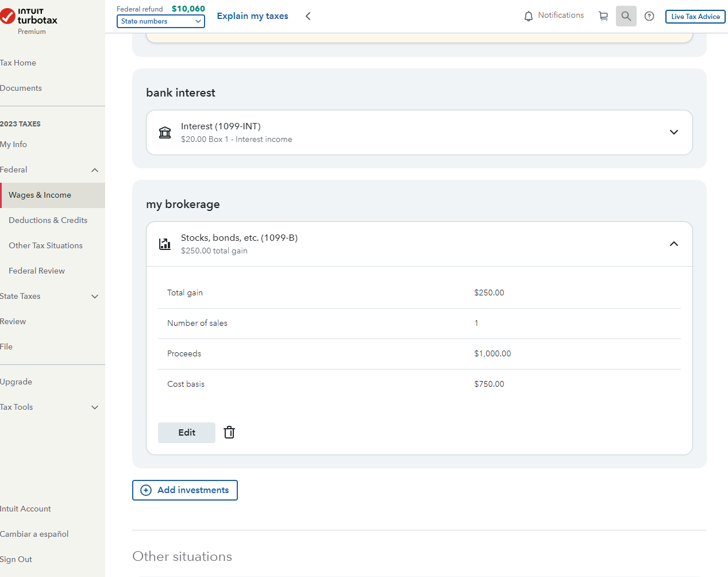This screenshot has width=728, height=577.
Task: Collapse the Federal sidebar section
Action: [95, 170]
